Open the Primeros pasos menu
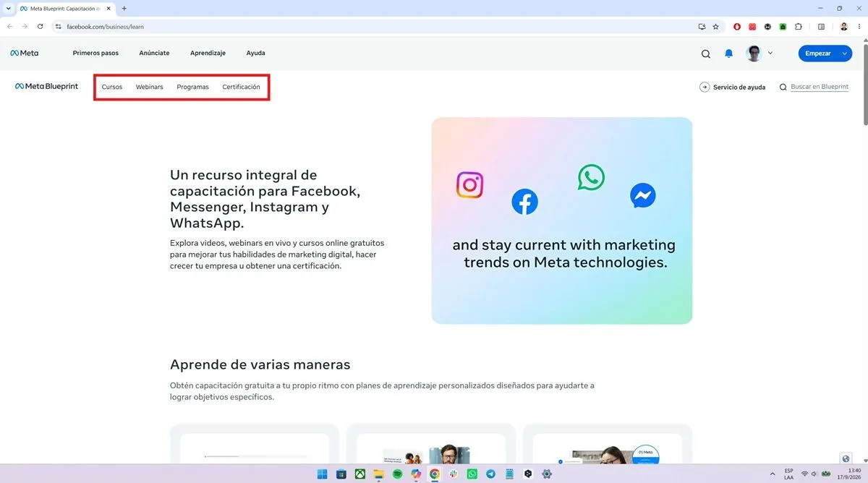Screen dimensions: 868x483 (x=95, y=53)
